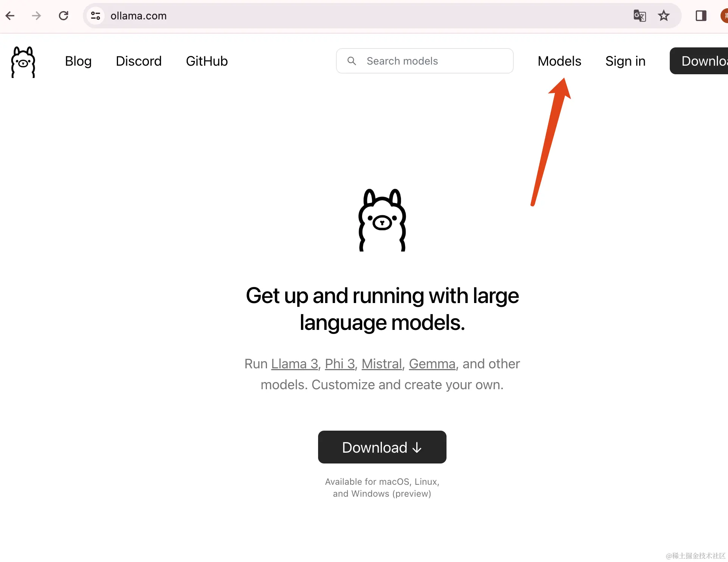Click the header Download button
This screenshot has height=562, width=728.
pyautogui.click(x=699, y=61)
